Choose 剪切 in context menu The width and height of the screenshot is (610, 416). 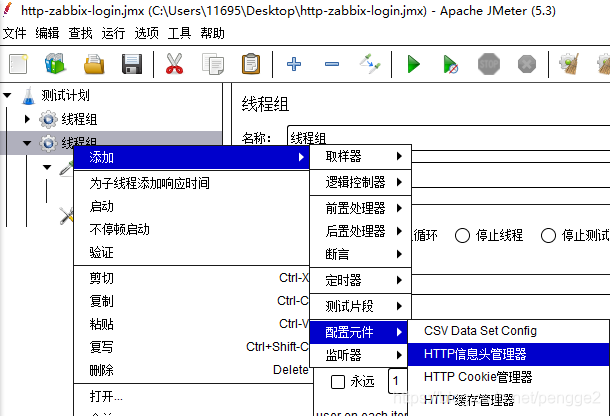[x=191, y=278]
